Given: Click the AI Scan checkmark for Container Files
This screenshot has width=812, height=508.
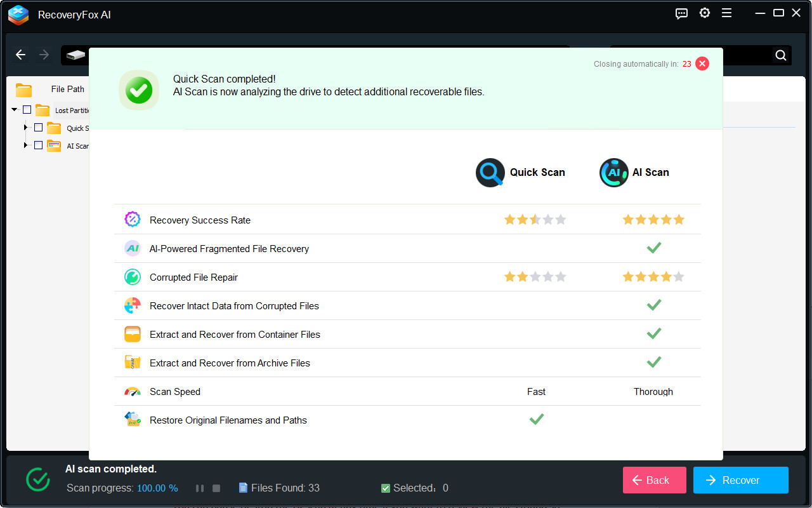Looking at the screenshot, I should 654,333.
